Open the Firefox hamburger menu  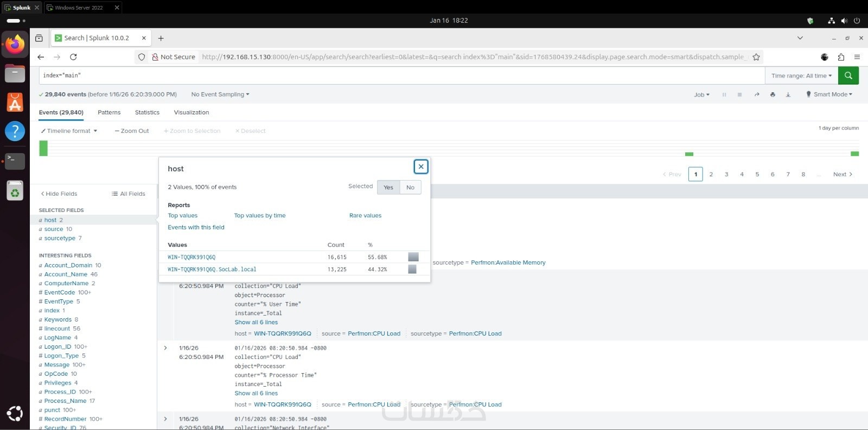(857, 57)
